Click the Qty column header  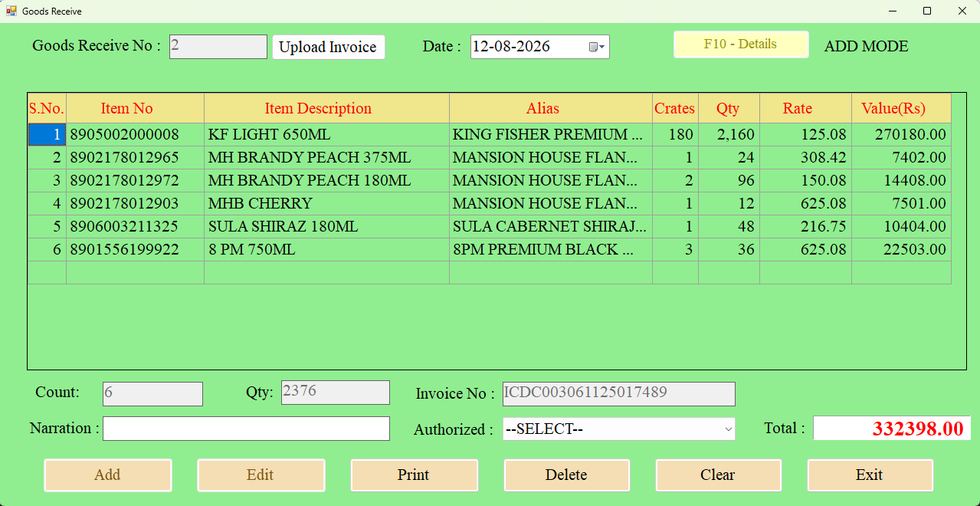[729, 109]
